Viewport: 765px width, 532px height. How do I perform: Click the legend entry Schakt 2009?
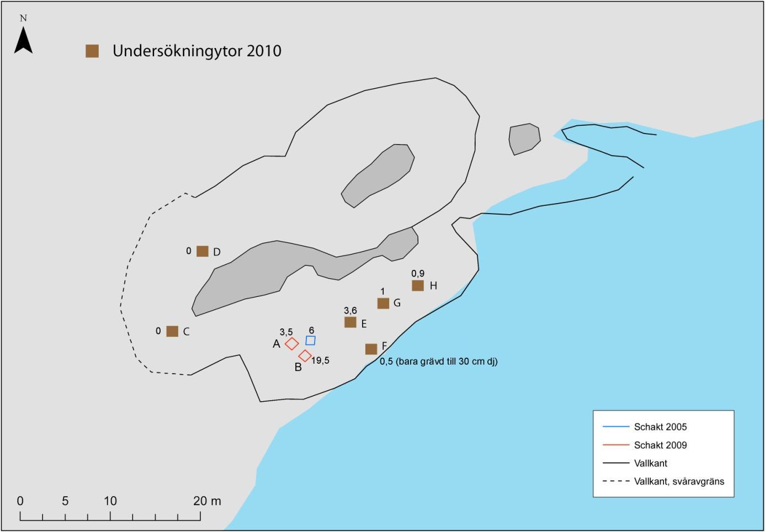pos(660,445)
